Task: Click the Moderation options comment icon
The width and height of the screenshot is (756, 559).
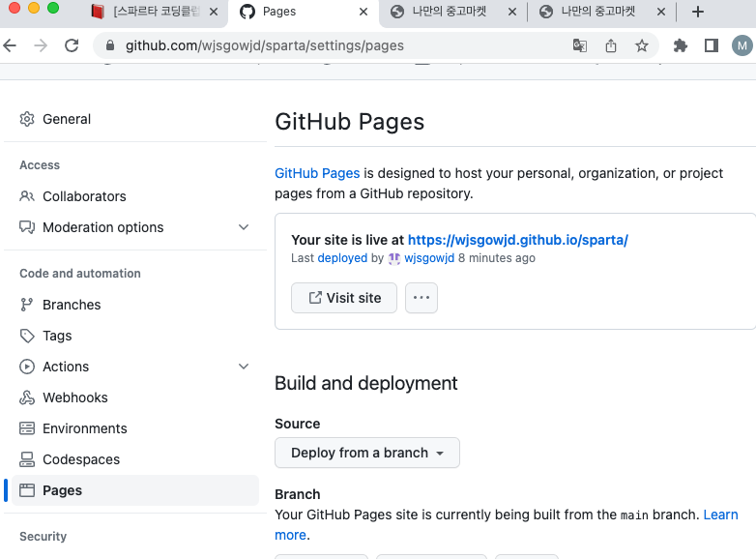Action: tap(27, 227)
